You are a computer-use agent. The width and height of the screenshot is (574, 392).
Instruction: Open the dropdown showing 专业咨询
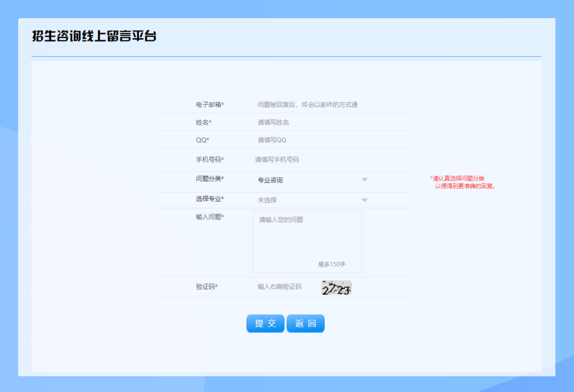coord(308,180)
